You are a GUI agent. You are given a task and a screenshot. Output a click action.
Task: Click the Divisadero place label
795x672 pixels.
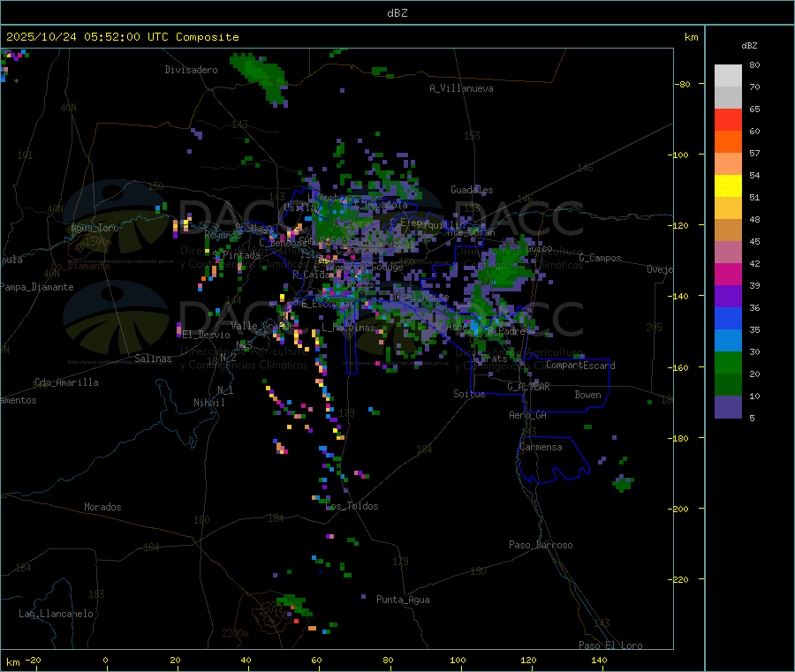[191, 70]
